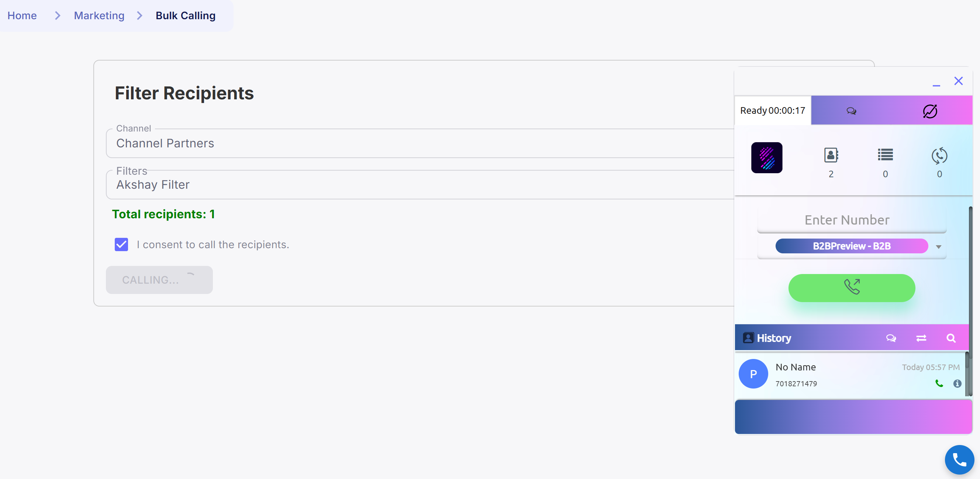The width and height of the screenshot is (980, 479).
Task: Click the Enter Number input field
Action: [852, 220]
